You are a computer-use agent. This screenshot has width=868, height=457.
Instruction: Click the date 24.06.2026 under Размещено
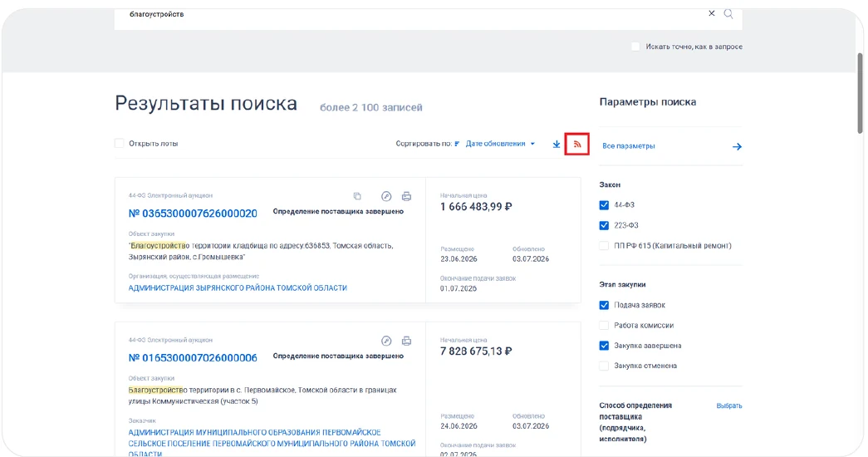(x=459, y=426)
